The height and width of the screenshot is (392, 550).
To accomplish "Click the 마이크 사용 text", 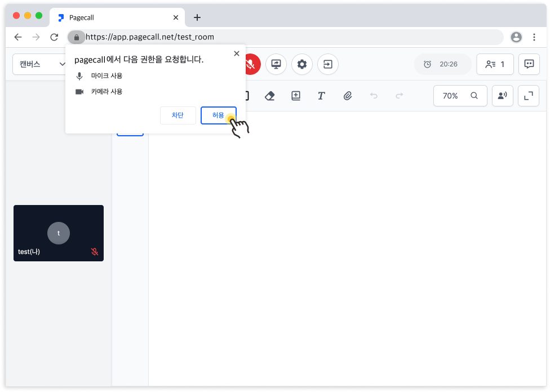I will pyautogui.click(x=107, y=75).
